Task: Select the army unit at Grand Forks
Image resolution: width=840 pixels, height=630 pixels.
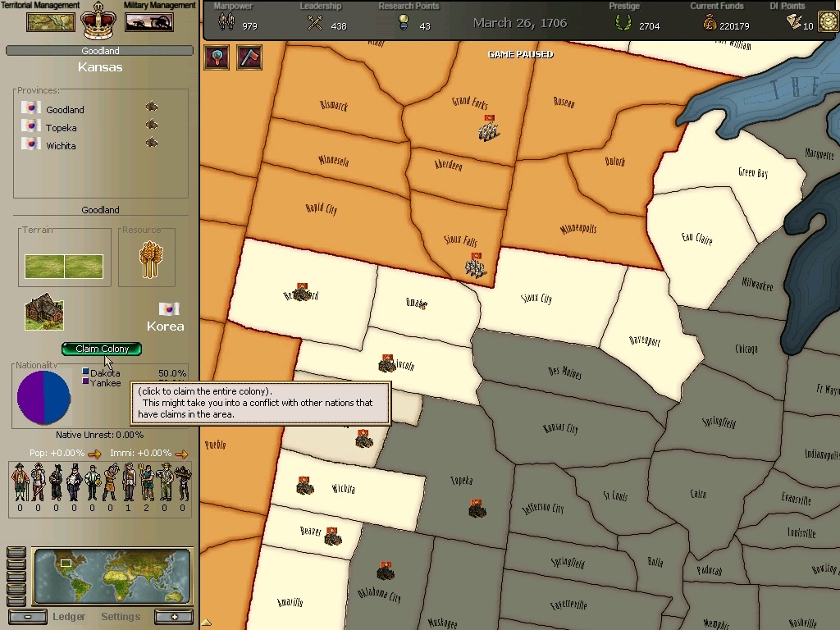Action: (x=489, y=128)
